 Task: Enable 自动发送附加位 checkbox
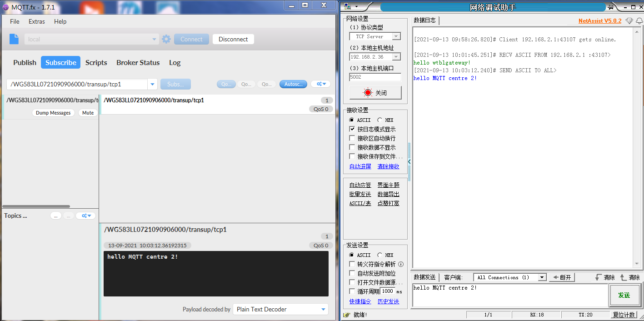pyautogui.click(x=352, y=273)
